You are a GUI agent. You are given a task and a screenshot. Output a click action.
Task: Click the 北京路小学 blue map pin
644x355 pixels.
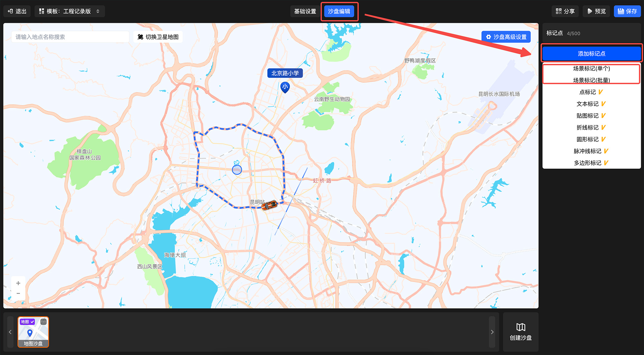click(x=285, y=87)
